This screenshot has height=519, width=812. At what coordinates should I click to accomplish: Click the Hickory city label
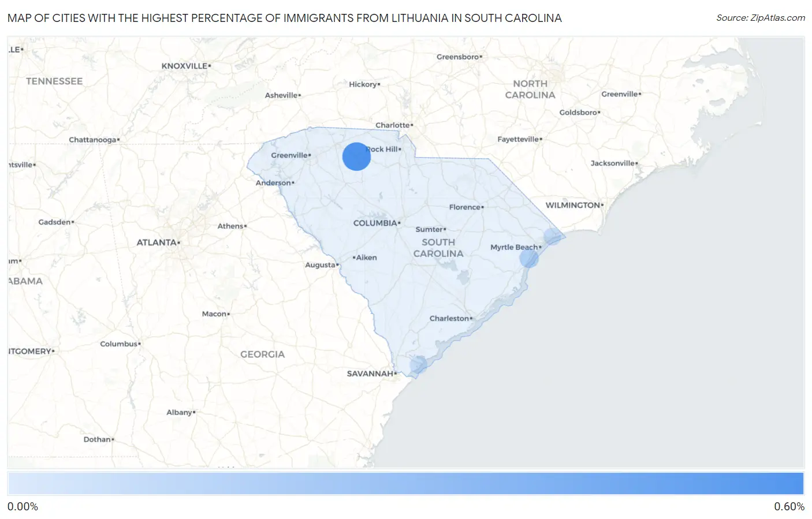(x=363, y=84)
